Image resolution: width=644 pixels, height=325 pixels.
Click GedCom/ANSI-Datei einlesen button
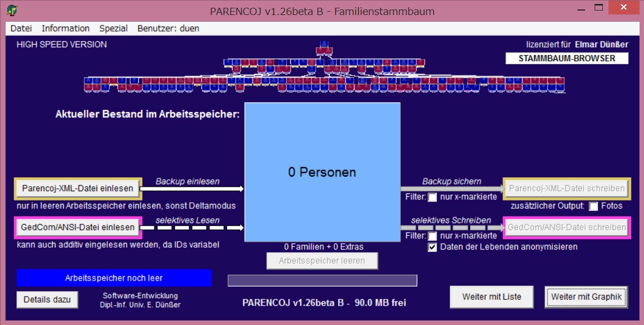[x=78, y=227]
